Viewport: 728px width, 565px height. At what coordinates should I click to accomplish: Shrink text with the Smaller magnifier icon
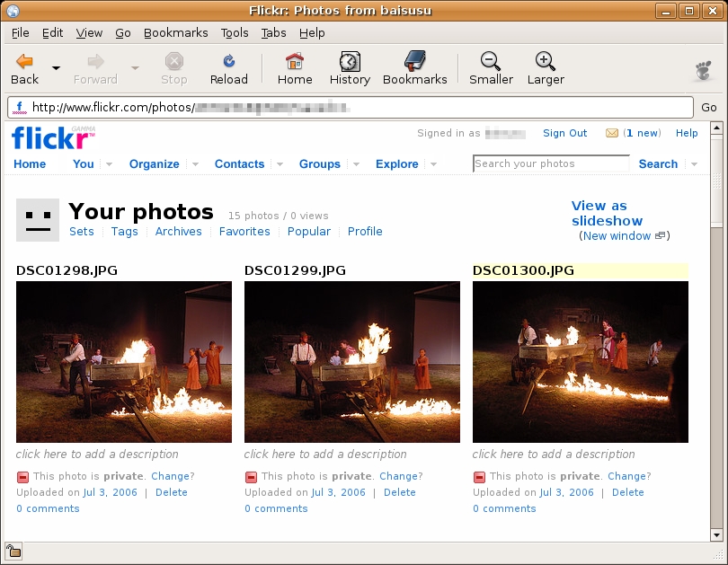click(491, 62)
